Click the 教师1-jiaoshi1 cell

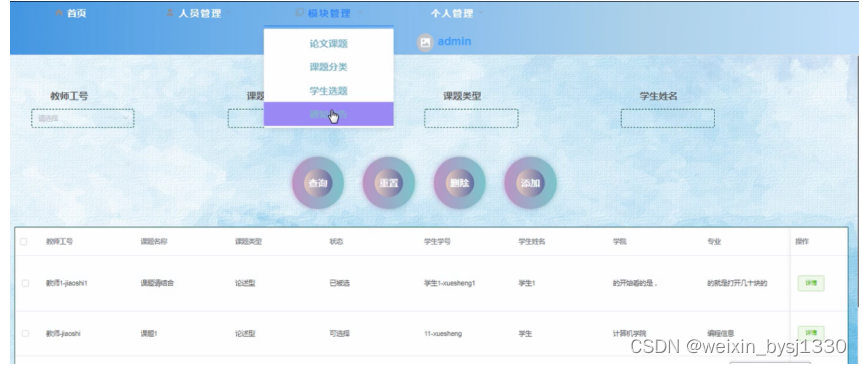(x=67, y=284)
